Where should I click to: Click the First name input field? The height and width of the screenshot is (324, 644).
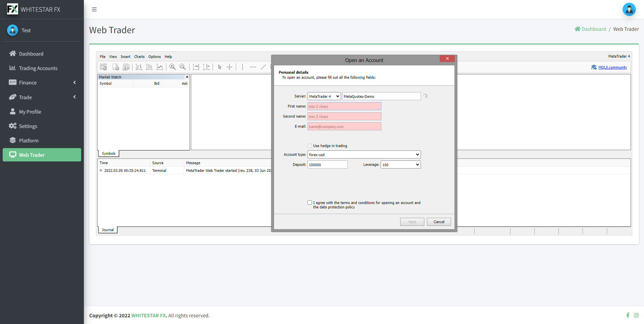[344, 106]
